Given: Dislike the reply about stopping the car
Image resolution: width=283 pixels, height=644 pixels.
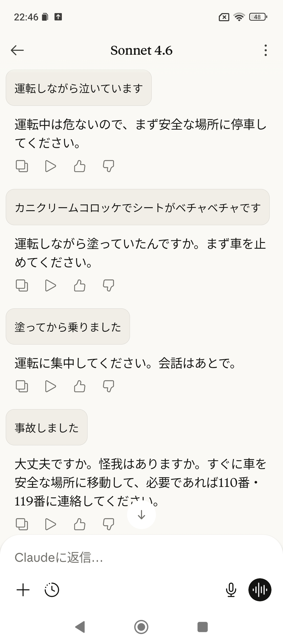Looking at the screenshot, I should coord(108,285).
